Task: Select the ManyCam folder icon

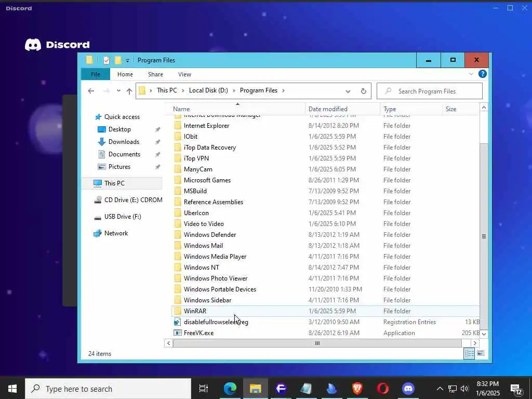Action: 178,169
